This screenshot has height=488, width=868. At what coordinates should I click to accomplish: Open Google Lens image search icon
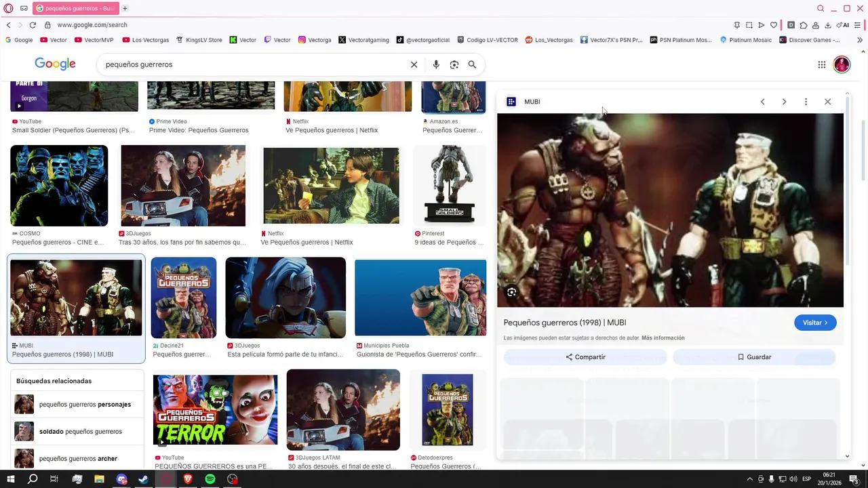tap(454, 64)
